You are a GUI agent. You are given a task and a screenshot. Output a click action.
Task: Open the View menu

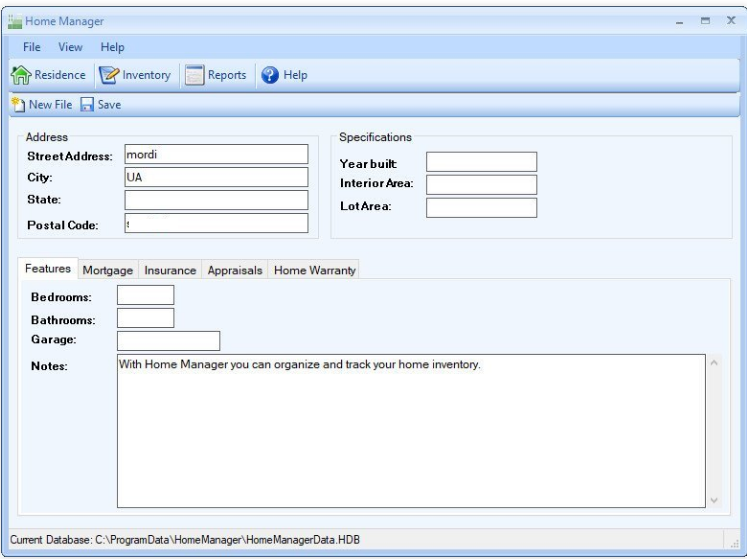[x=70, y=47]
